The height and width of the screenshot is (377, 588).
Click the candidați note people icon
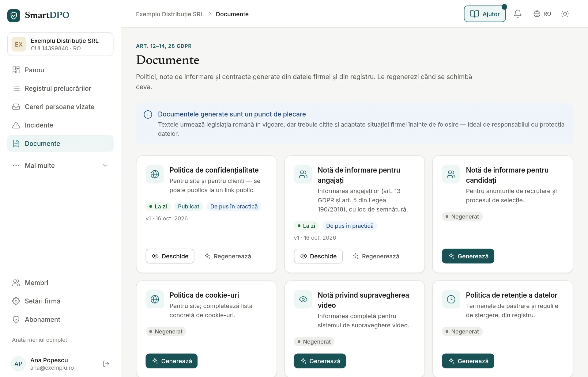pyautogui.click(x=451, y=174)
